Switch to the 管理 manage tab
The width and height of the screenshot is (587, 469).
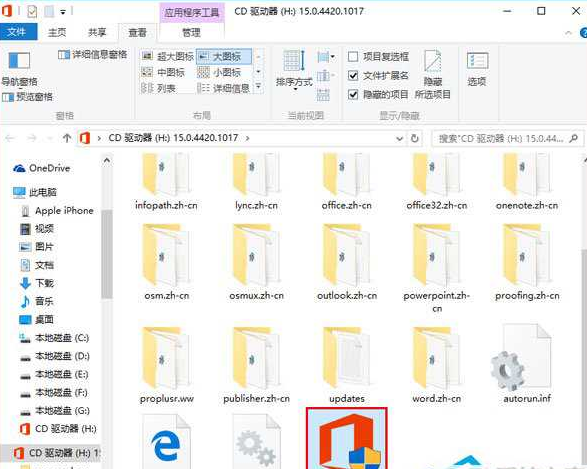click(191, 33)
